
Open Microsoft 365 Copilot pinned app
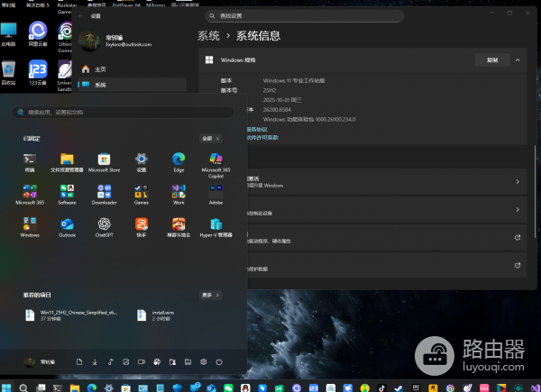pos(216,166)
